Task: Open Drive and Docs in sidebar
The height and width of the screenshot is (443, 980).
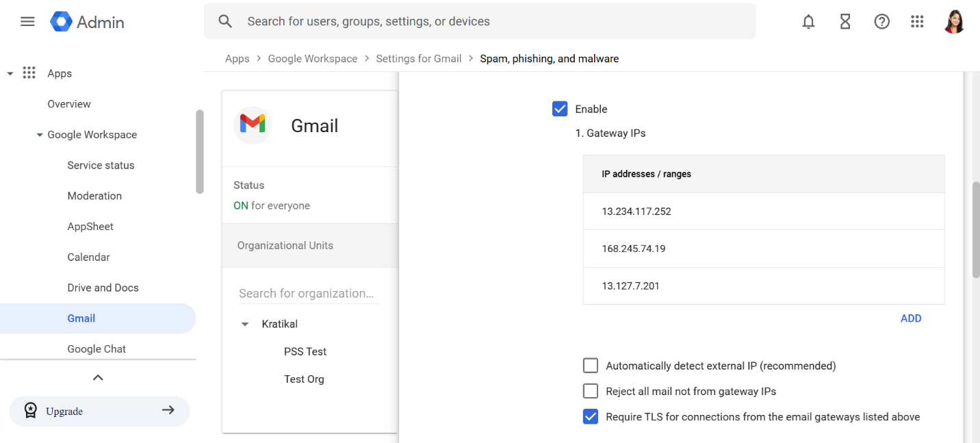Action: [103, 288]
